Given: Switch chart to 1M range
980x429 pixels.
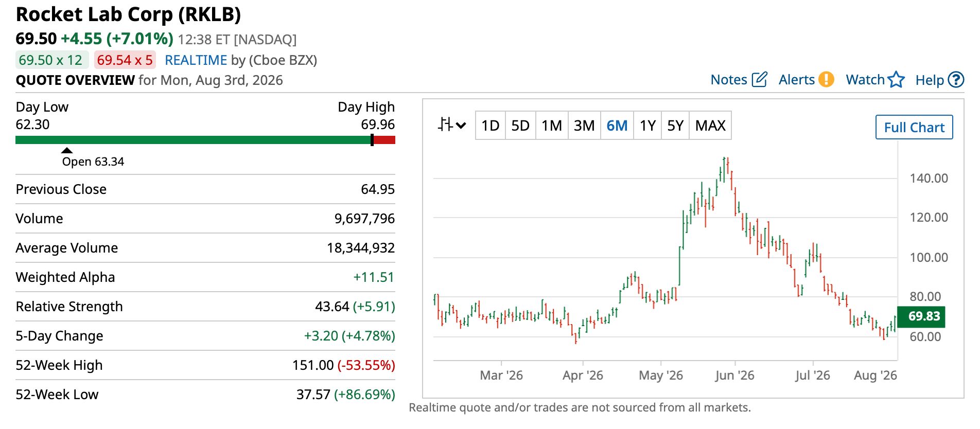Looking at the screenshot, I should [x=552, y=126].
